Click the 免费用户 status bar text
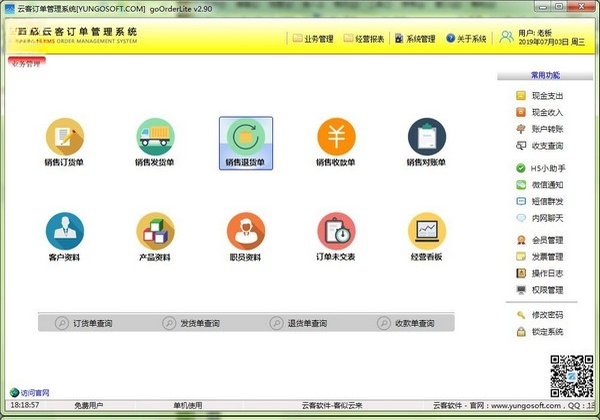The height and width of the screenshot is (420, 600). click(x=88, y=405)
